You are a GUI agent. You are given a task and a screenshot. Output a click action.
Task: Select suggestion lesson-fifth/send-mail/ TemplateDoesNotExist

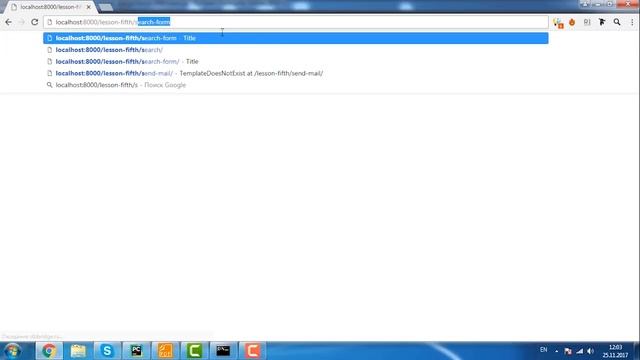coord(296,73)
